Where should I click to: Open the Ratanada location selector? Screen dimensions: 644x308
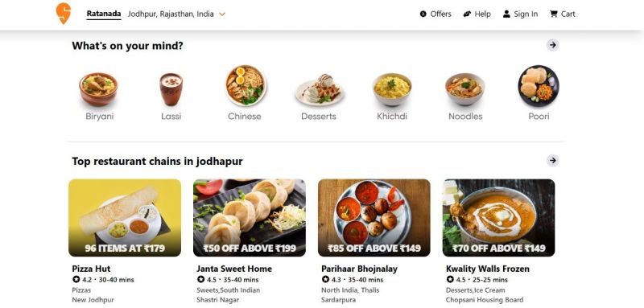click(x=104, y=14)
